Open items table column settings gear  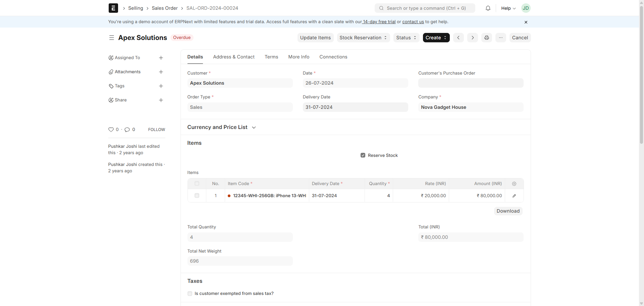[x=514, y=184]
